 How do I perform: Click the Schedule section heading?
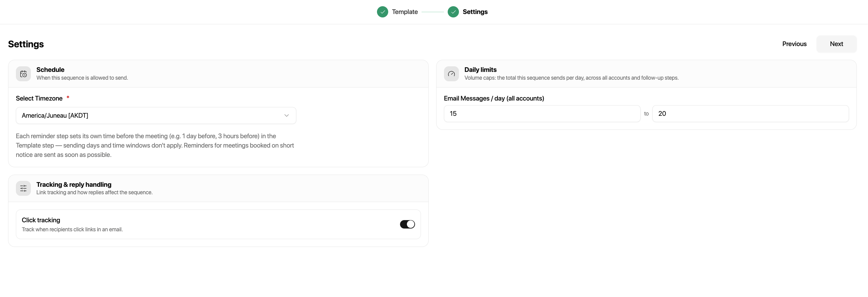tap(50, 70)
